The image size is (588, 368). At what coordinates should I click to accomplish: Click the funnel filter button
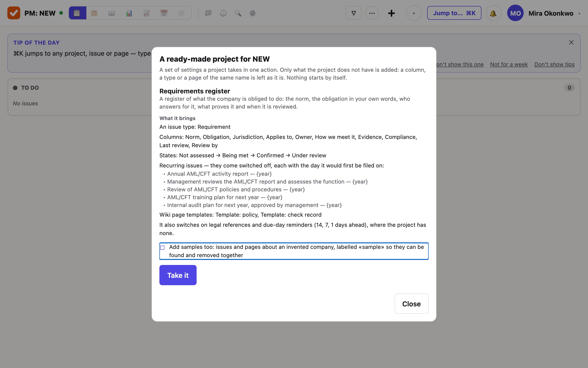353,13
